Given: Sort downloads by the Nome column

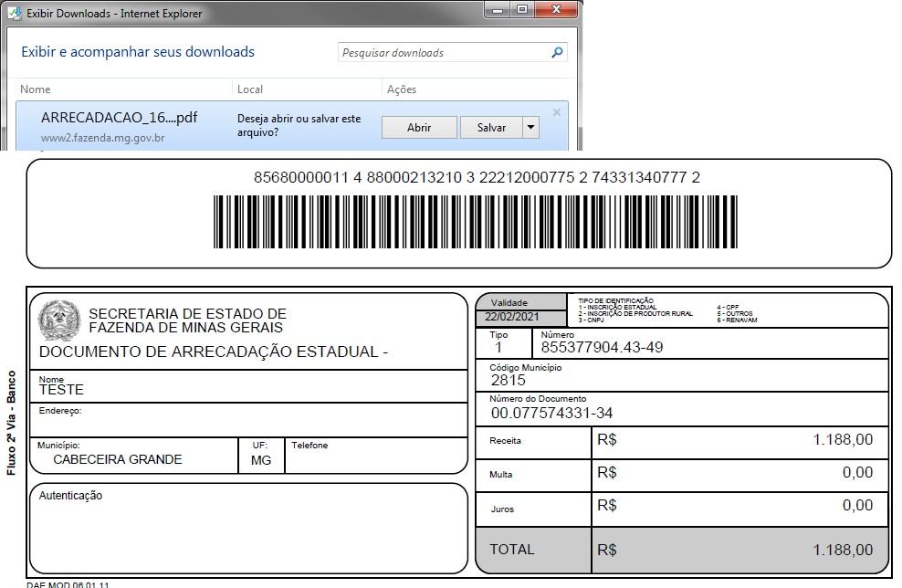Looking at the screenshot, I should [35, 89].
